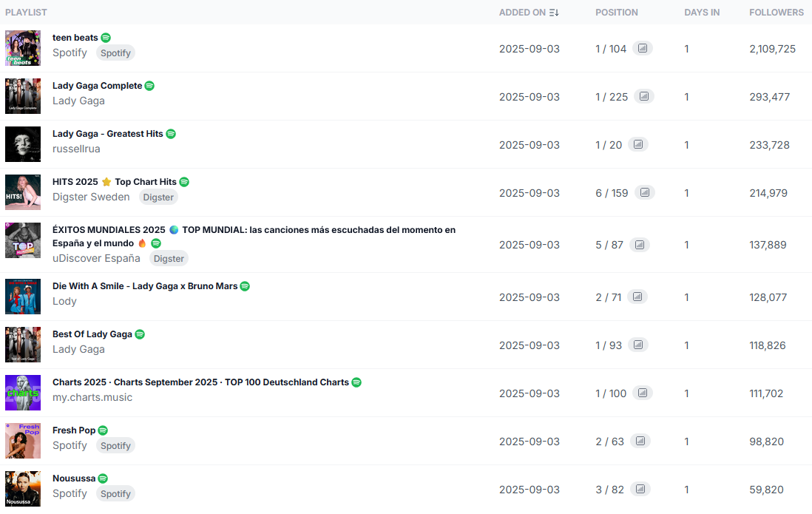Click the Playlist column header
812x514 pixels.
pos(26,13)
